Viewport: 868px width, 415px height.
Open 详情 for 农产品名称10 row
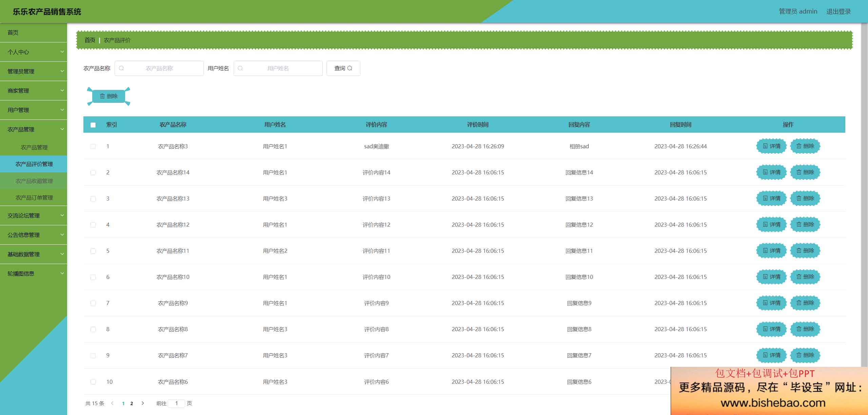pyautogui.click(x=771, y=277)
